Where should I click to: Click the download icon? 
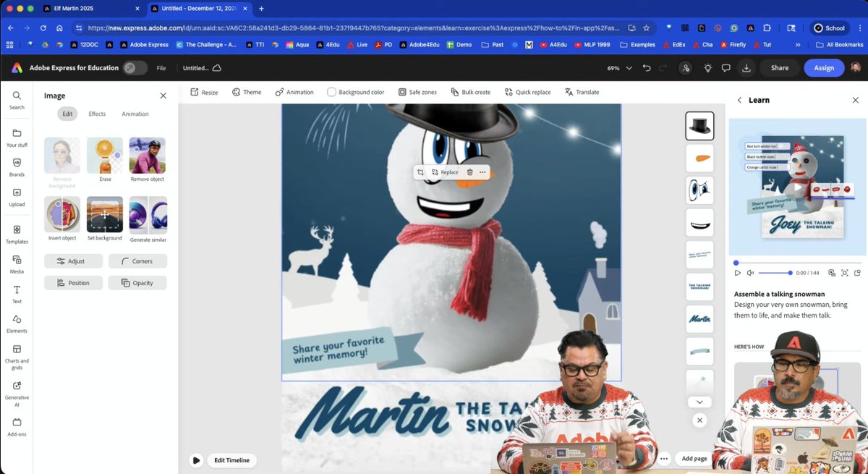click(746, 68)
